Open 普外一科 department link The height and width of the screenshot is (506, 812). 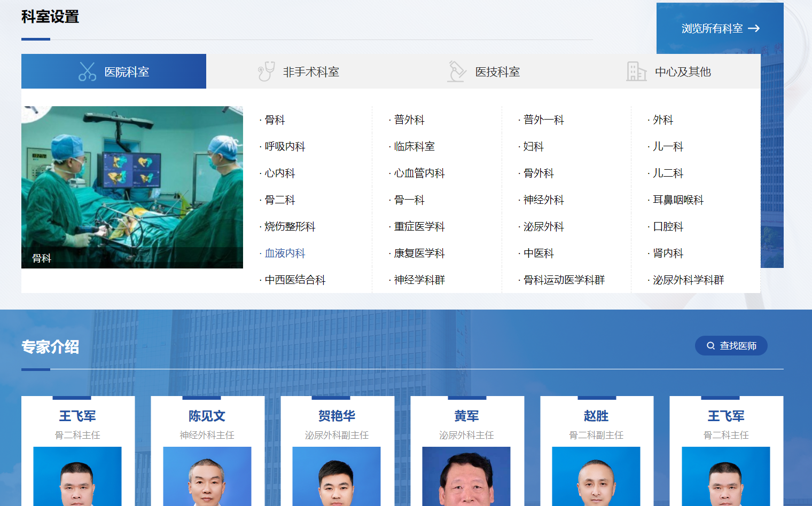point(544,120)
